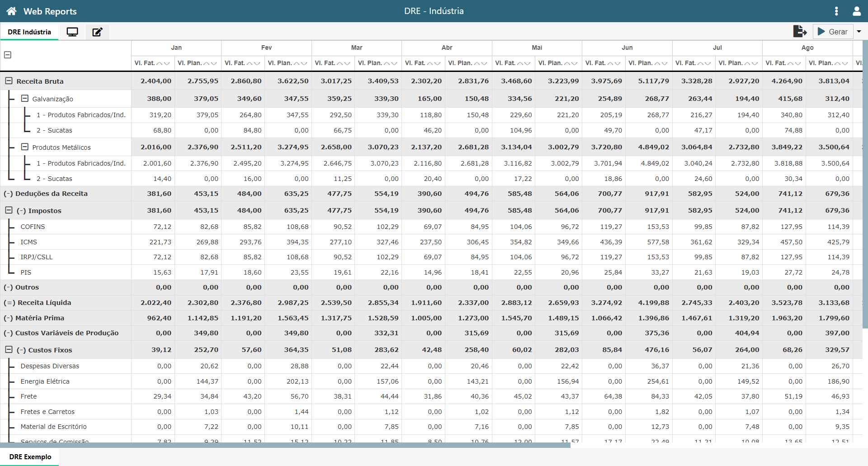Sort Jul Vl. Fat. ascending
Viewport: 868px width, 466px height.
700,63
